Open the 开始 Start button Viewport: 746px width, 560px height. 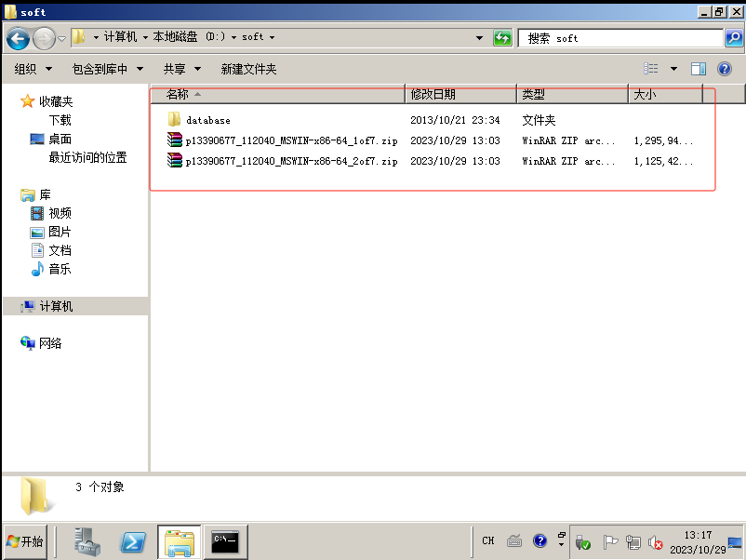[25, 541]
